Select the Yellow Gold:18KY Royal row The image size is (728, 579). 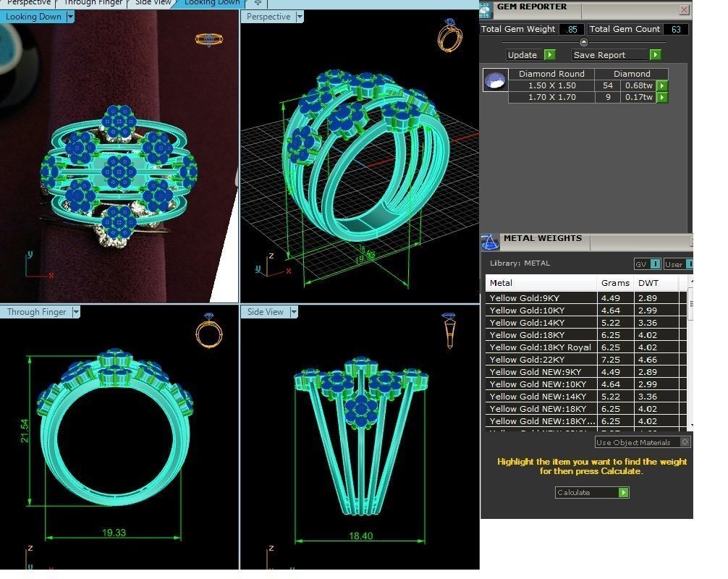click(586, 347)
